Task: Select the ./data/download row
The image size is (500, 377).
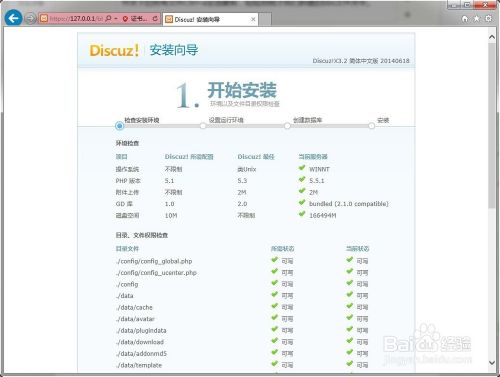Action: (x=242, y=342)
